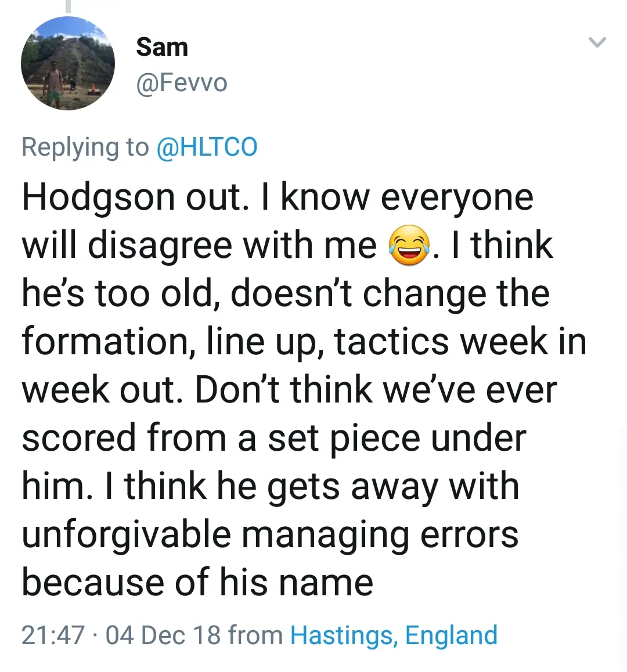This screenshot has height=672, width=627.
Task: Open the @HLTCO mention link
Action: click(207, 146)
